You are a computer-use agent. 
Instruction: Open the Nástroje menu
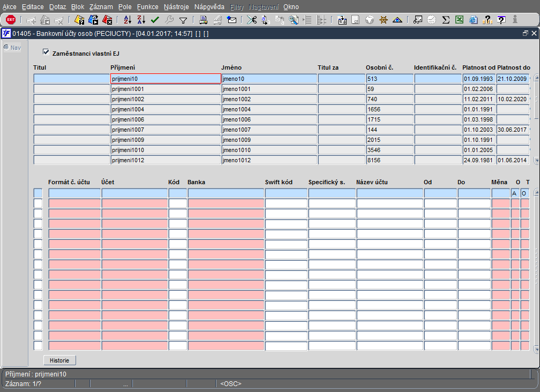tap(176, 7)
